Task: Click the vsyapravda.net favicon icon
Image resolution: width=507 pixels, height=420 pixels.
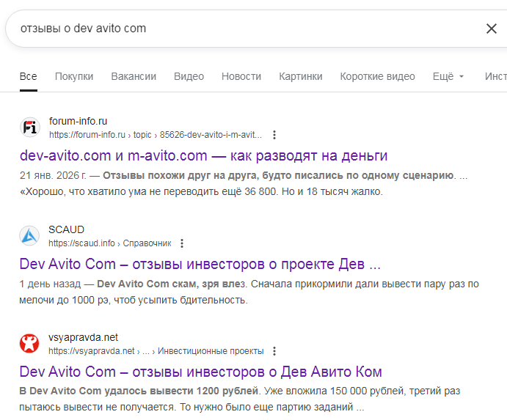Action: pyautogui.click(x=29, y=344)
